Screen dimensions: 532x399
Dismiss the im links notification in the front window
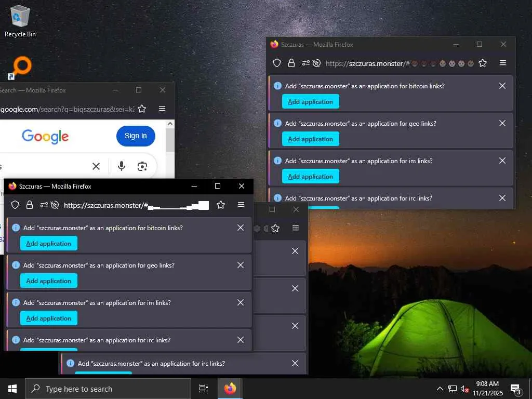coord(241,302)
